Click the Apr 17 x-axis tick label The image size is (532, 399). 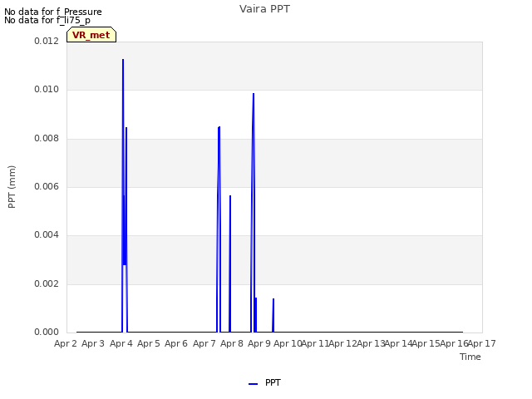(x=482, y=343)
